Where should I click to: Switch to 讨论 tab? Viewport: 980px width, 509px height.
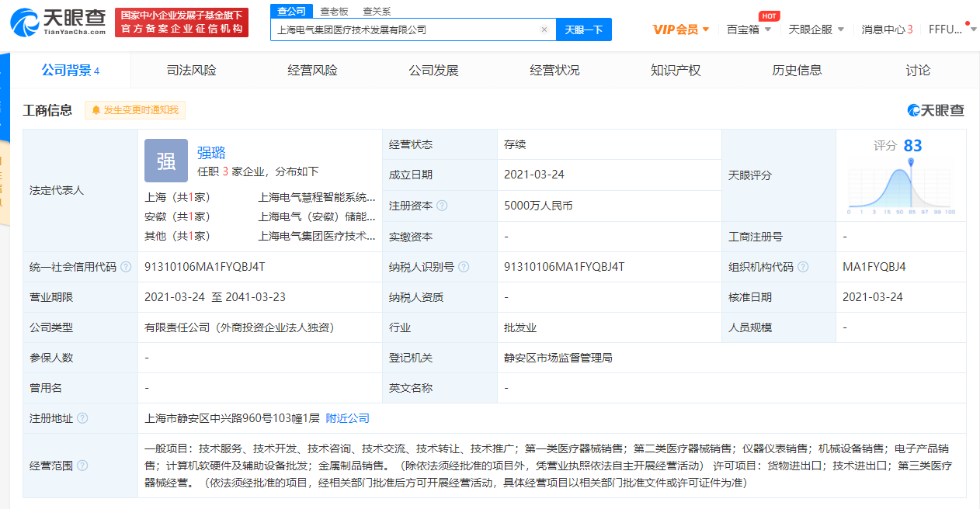tap(918, 71)
